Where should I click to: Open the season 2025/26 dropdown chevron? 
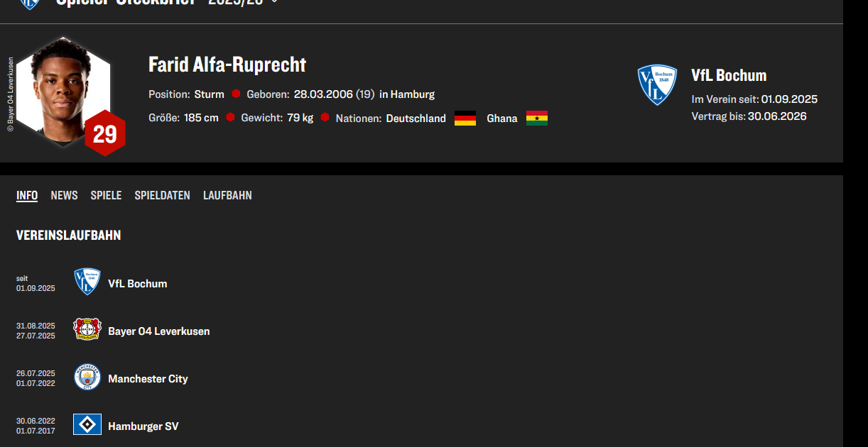point(274,1)
